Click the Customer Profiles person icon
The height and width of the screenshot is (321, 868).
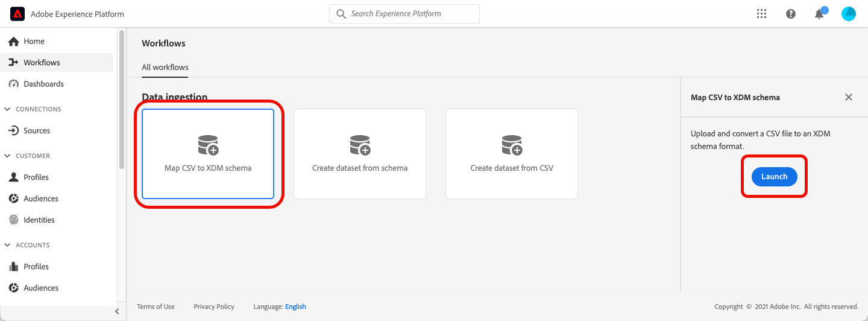click(x=13, y=177)
